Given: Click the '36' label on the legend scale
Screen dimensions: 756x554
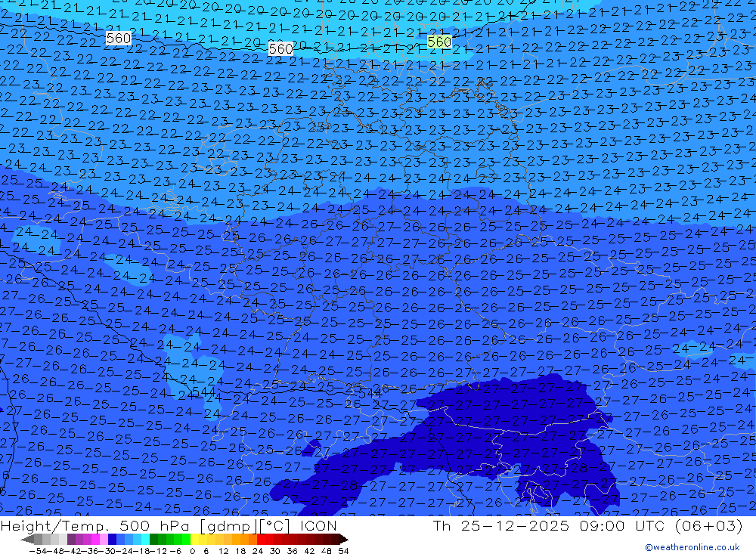Looking at the screenshot, I should pos(292,551).
